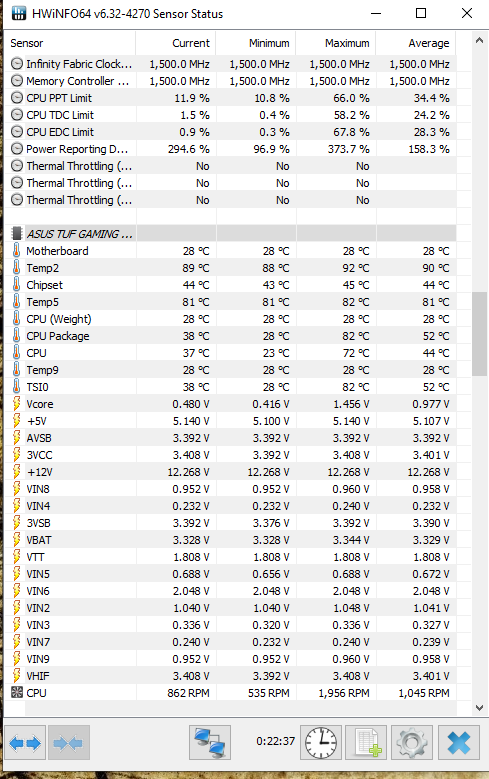
Task: Open the settings gear button
Action: [x=411, y=743]
